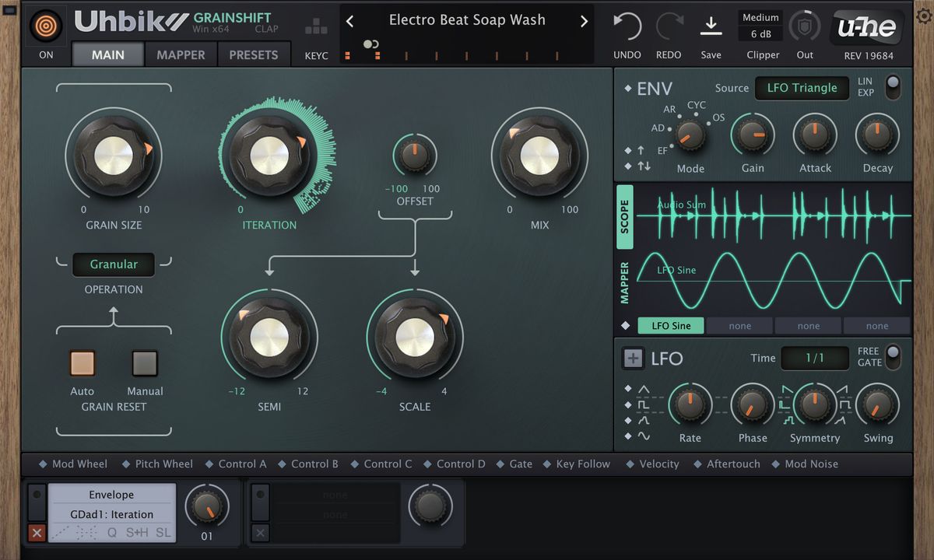Click the single up-arrow envelope output diamond
Image resolution: width=934 pixels, height=560 pixels.
(628, 150)
